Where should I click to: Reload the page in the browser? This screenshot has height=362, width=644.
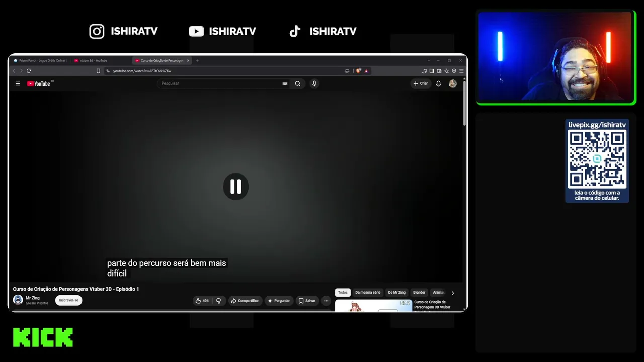pyautogui.click(x=29, y=71)
